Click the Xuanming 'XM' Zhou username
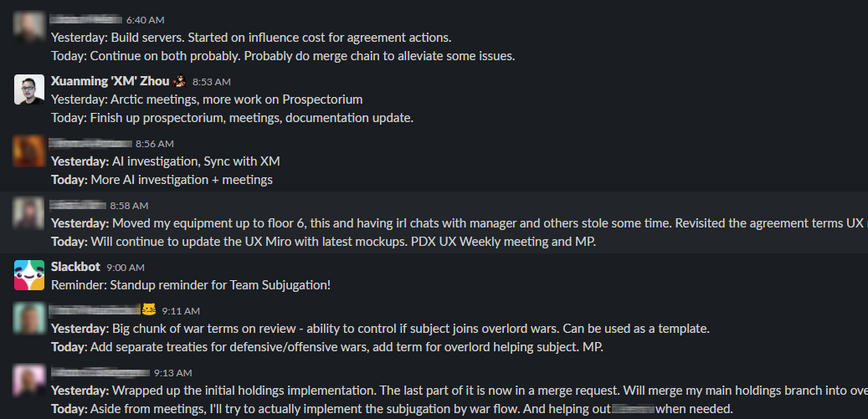868x419 pixels. [110, 81]
